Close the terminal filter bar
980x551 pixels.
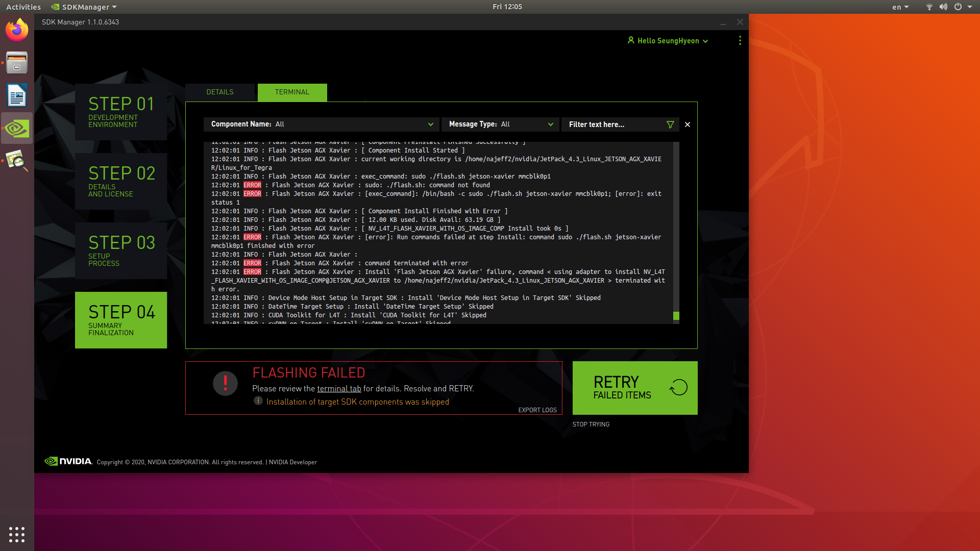point(688,124)
